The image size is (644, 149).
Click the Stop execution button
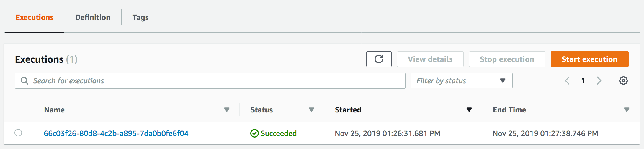pyautogui.click(x=507, y=59)
